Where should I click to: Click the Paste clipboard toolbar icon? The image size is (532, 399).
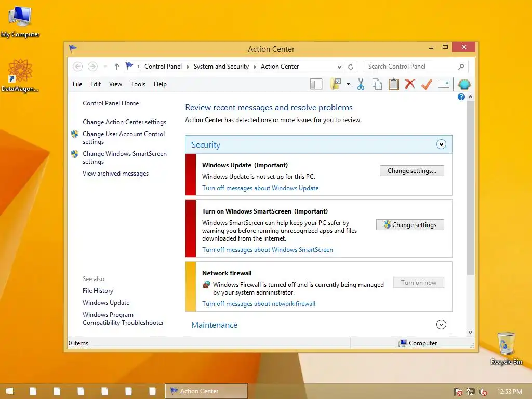coord(394,84)
